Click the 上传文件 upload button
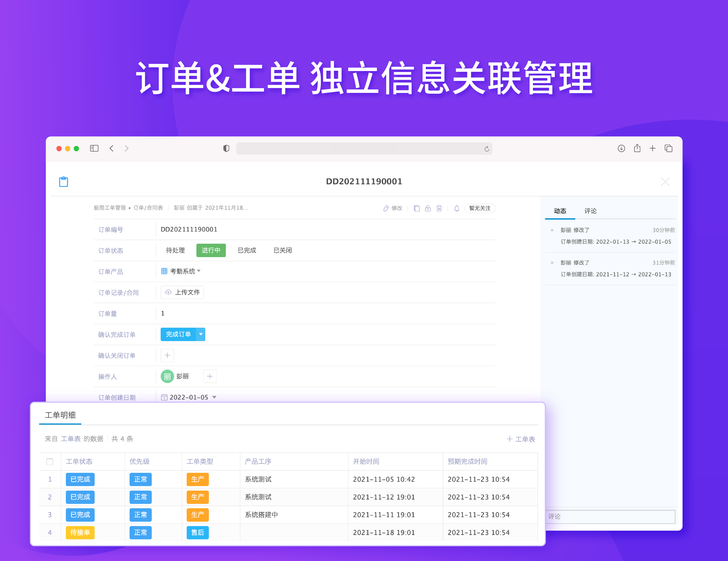The image size is (728, 561). coord(182,292)
